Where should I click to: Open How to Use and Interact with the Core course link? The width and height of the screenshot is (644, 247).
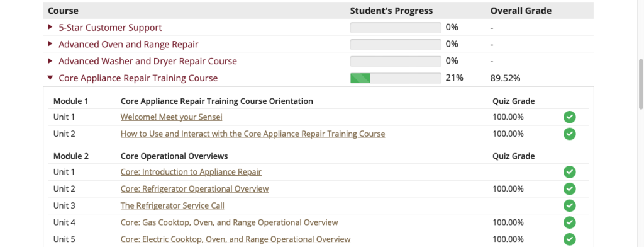(x=253, y=134)
